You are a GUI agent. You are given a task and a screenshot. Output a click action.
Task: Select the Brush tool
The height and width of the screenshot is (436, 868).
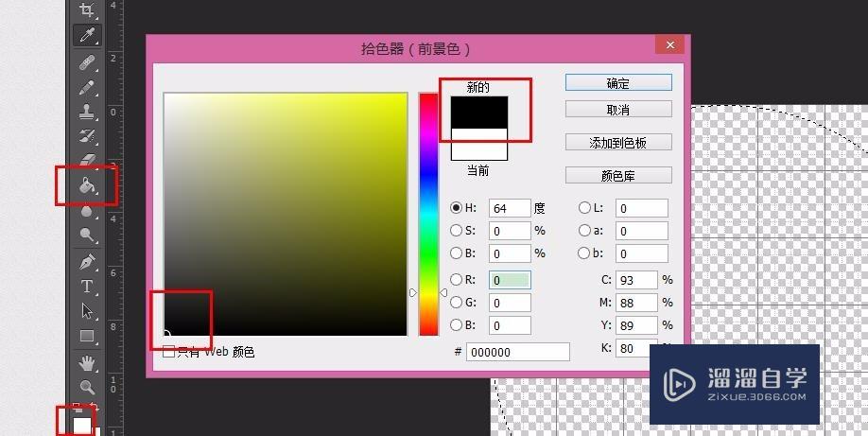87,88
